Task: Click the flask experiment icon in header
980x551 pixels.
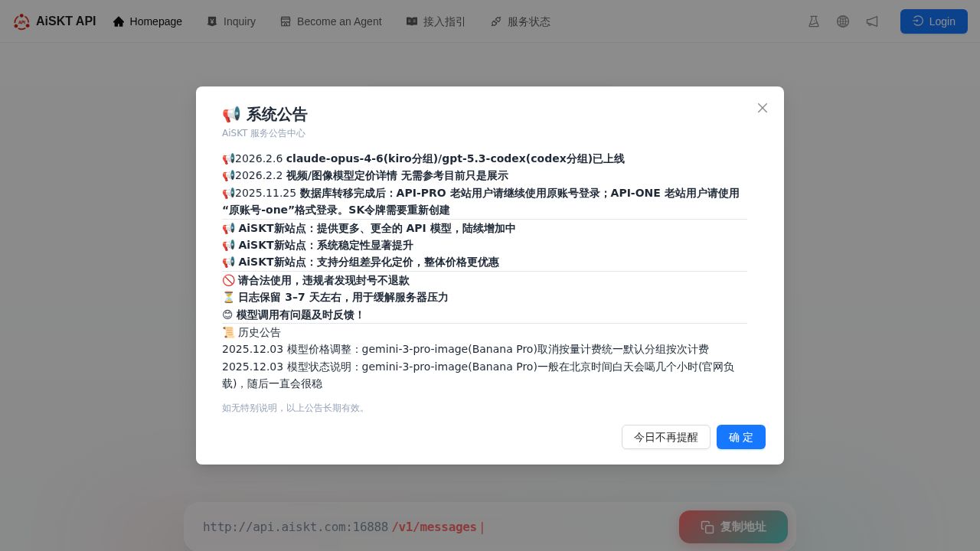Action: pos(814,21)
